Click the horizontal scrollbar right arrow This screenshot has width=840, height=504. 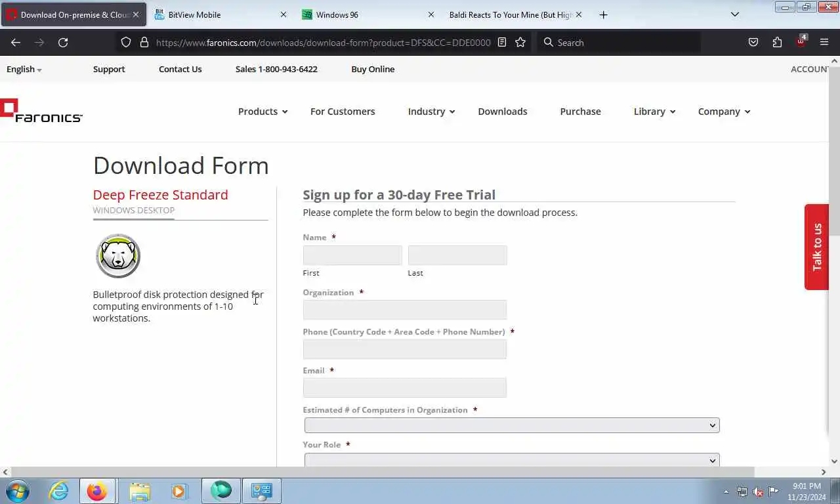823,472
